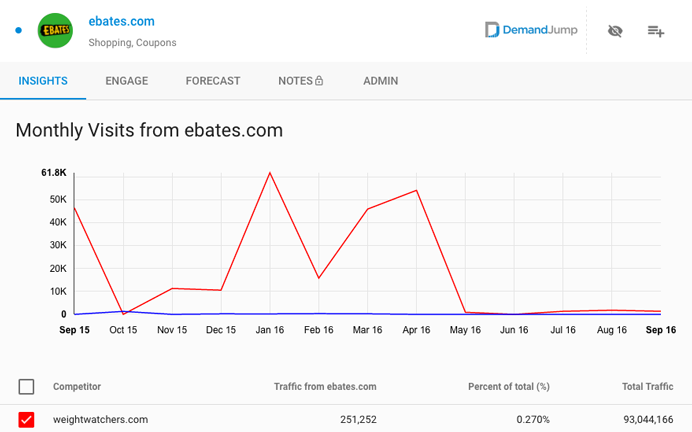Select the weightwatchers.com competitor name

[101, 419]
